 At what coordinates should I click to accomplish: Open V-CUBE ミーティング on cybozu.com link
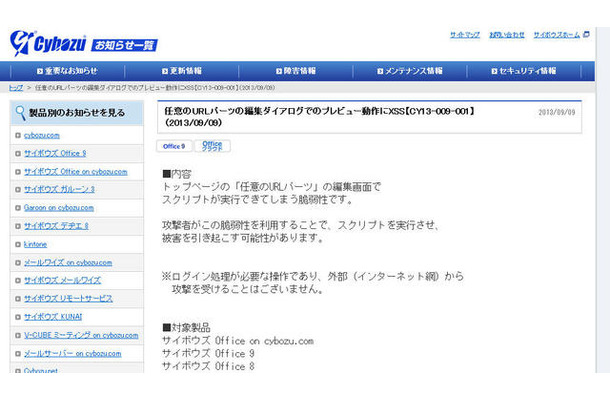[81, 335]
